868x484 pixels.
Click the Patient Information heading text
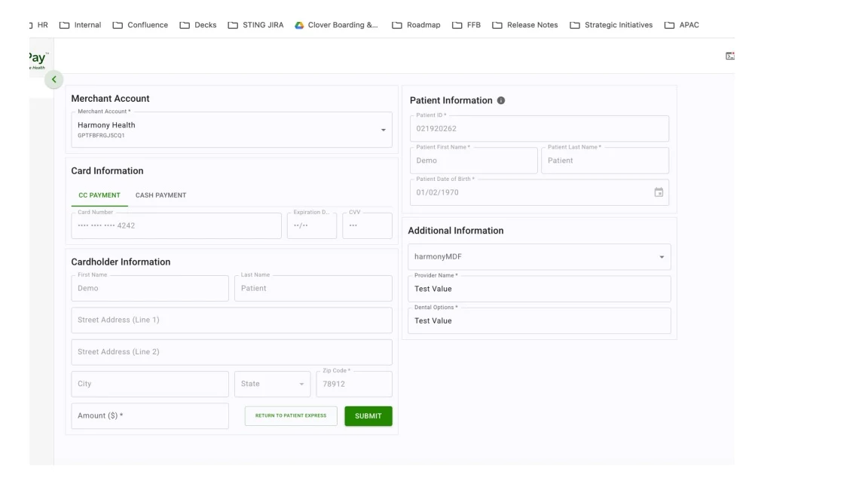(451, 101)
